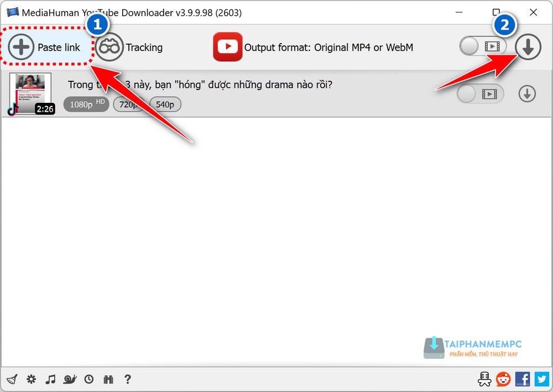Open the clock history icon

click(89, 379)
